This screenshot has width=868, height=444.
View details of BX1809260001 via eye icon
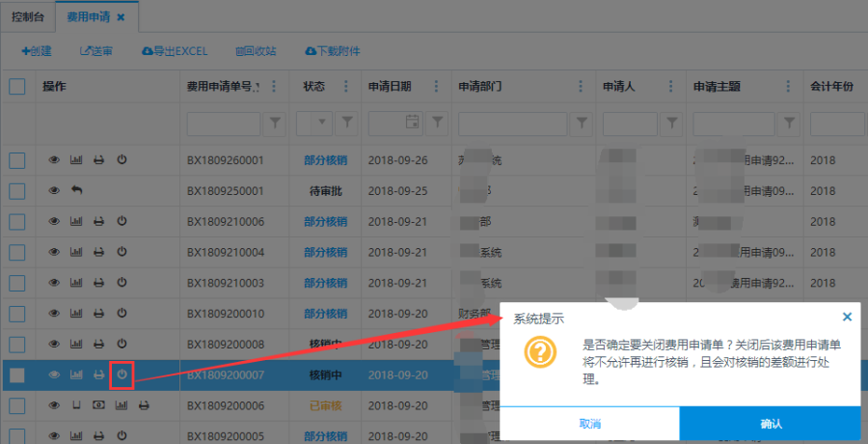pos(54,159)
